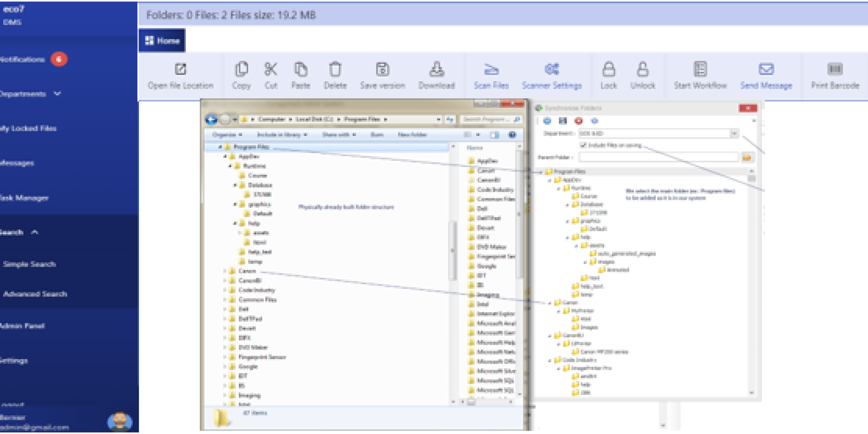Image resolution: width=868 pixels, height=434 pixels.
Task: Click the Copy icon in the toolbar
Action: 241,69
